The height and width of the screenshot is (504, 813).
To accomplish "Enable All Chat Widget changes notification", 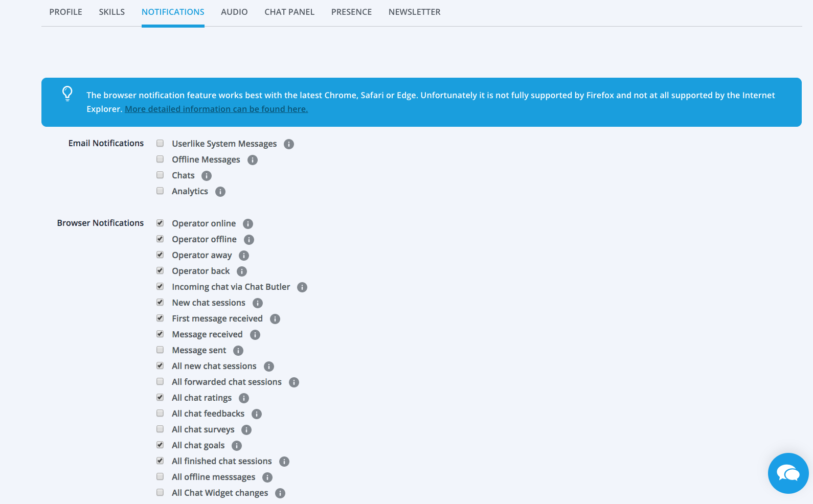I will 160,492.
